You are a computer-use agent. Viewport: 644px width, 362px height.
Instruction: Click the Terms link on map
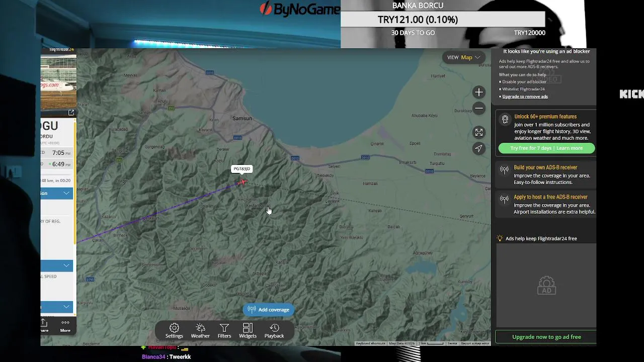452,343
